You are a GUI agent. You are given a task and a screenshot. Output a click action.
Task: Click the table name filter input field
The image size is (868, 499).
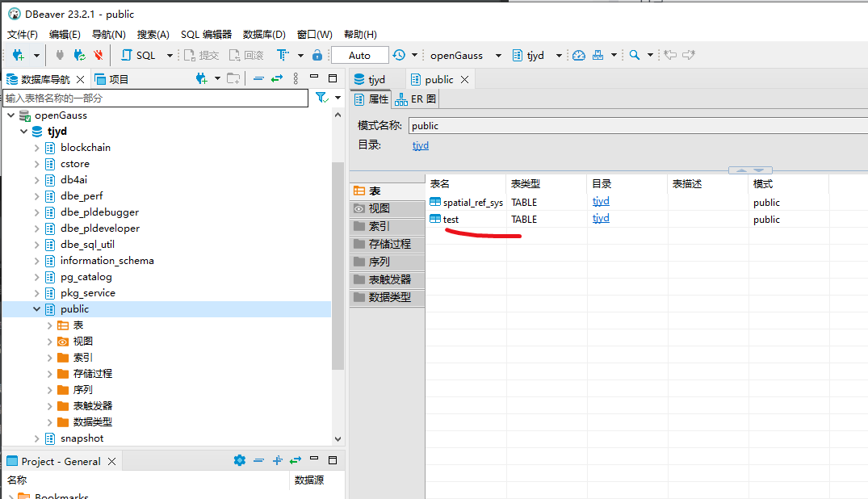(153, 97)
